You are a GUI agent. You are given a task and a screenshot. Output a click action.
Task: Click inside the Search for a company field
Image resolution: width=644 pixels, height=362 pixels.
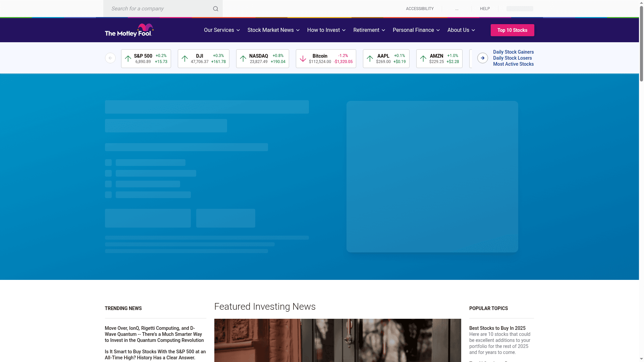coord(158,8)
